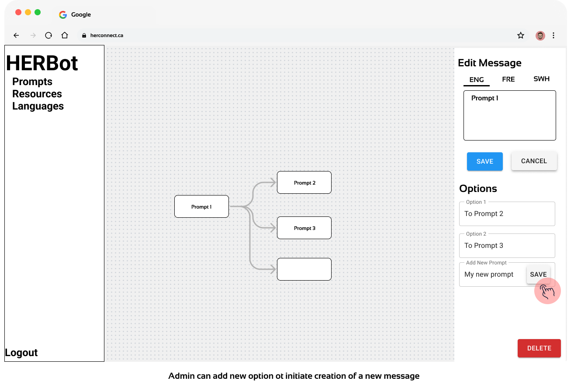Select the ENG language tab
This screenshot has width=588, height=391.
476,80
